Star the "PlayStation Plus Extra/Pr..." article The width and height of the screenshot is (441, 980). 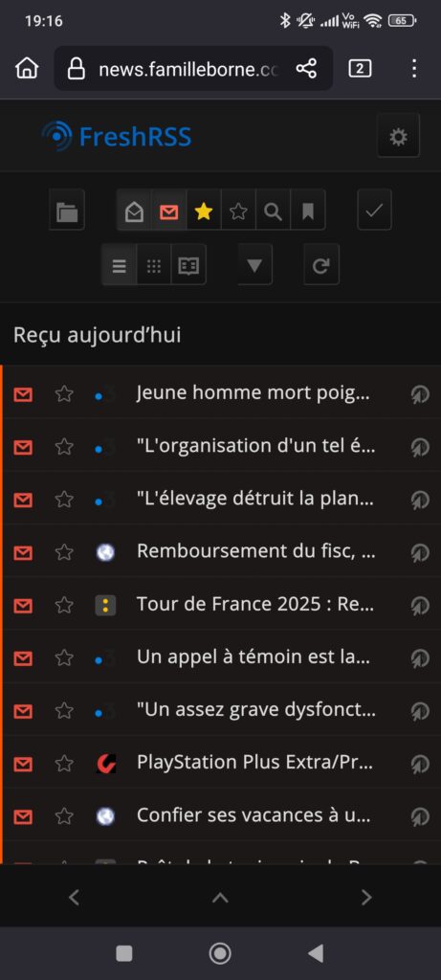pos(64,763)
